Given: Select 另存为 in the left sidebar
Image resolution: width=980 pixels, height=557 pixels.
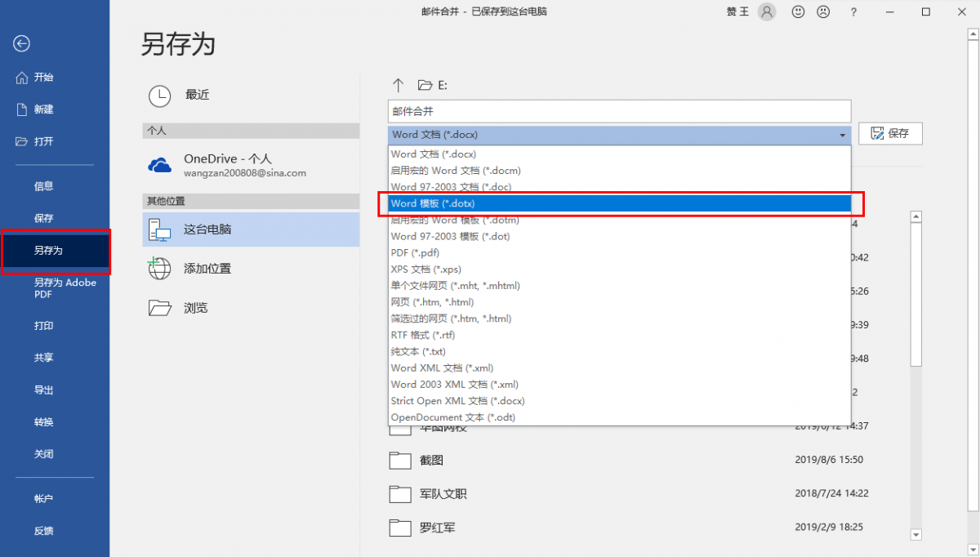Looking at the screenshot, I should point(55,251).
